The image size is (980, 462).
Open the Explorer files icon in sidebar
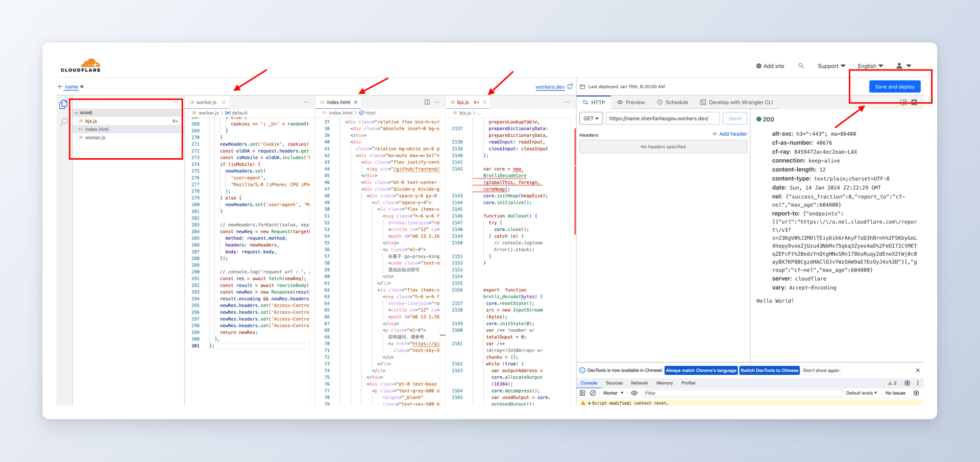(63, 104)
